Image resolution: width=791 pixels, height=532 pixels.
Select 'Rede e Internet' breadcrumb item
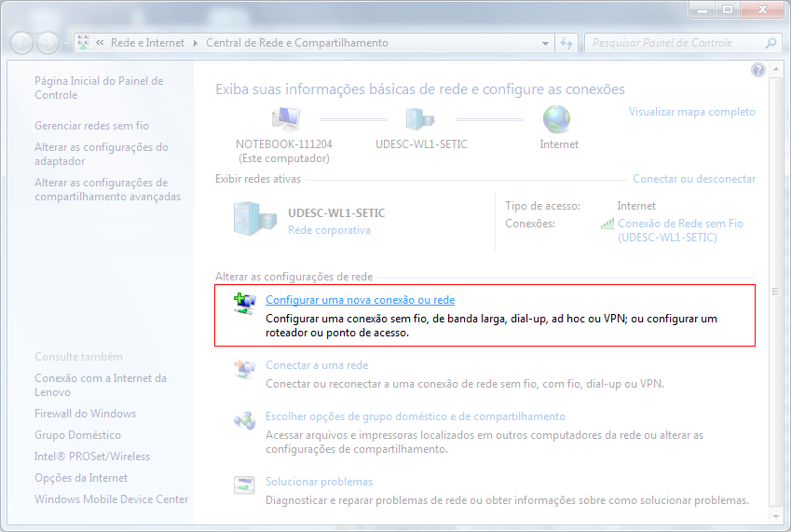click(x=148, y=43)
